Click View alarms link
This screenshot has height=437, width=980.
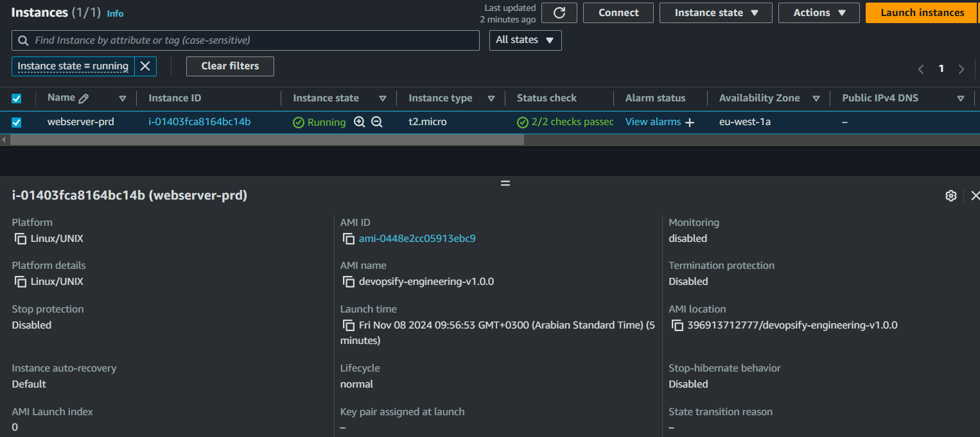click(652, 122)
